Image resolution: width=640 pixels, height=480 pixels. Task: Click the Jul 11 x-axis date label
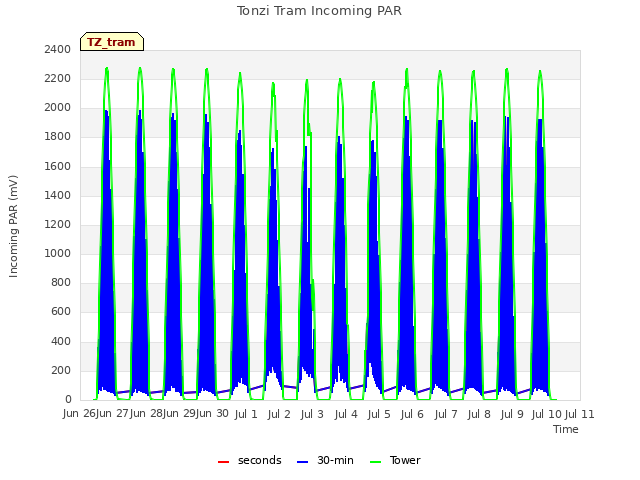(580, 414)
